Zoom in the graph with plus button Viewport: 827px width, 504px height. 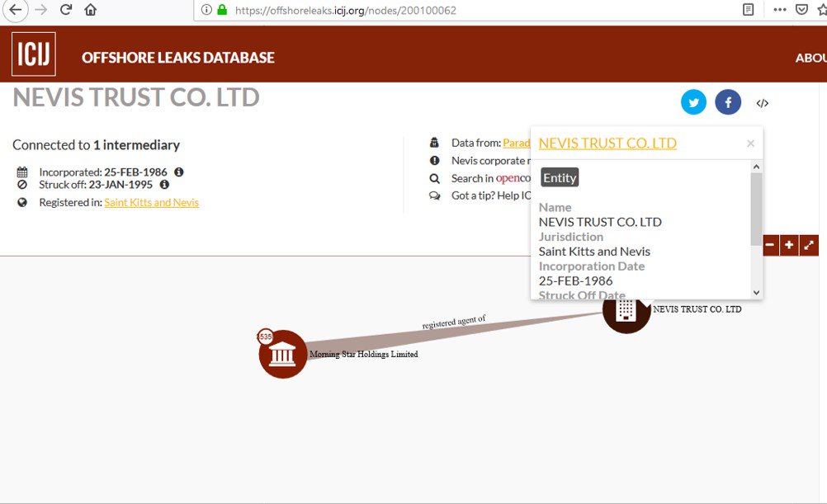coord(789,245)
